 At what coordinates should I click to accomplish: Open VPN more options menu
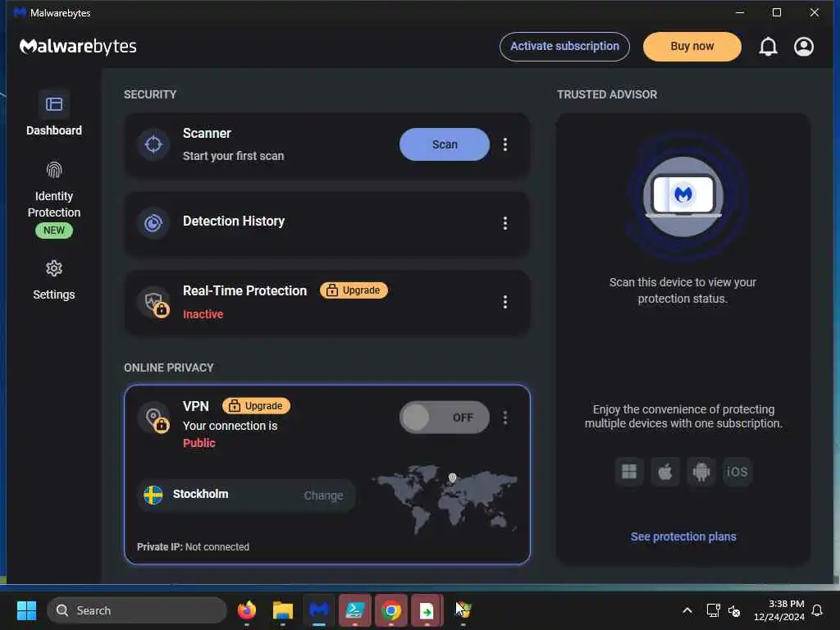504,418
